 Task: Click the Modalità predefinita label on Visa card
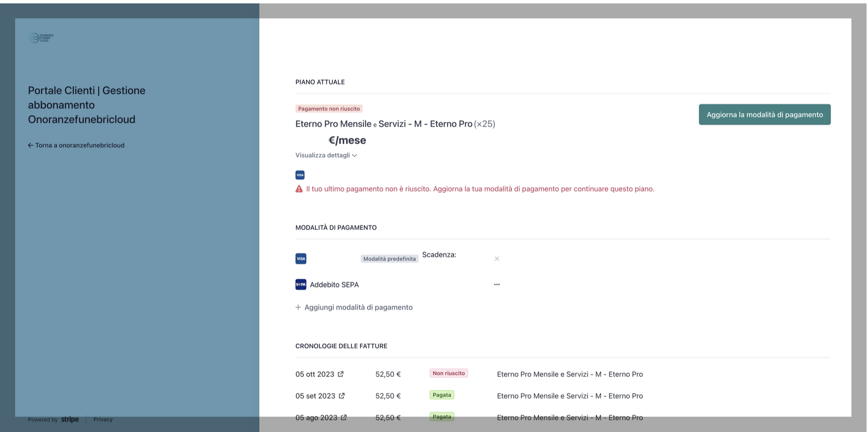(x=389, y=259)
